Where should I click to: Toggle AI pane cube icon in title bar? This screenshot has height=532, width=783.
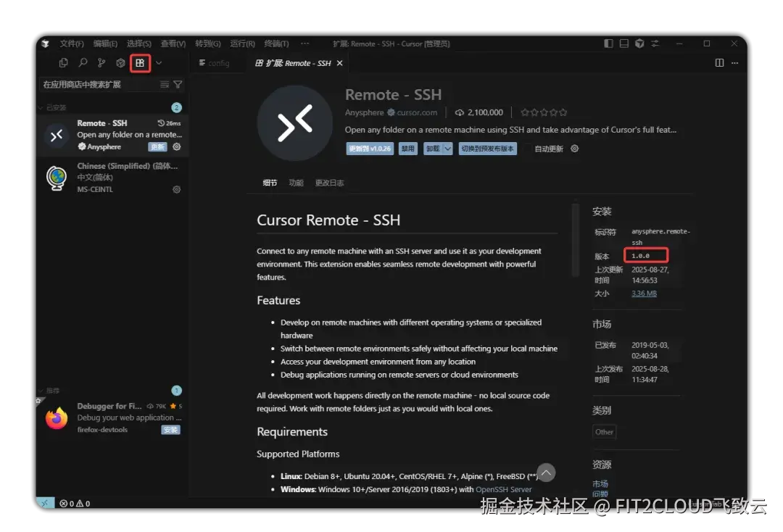[639, 43]
